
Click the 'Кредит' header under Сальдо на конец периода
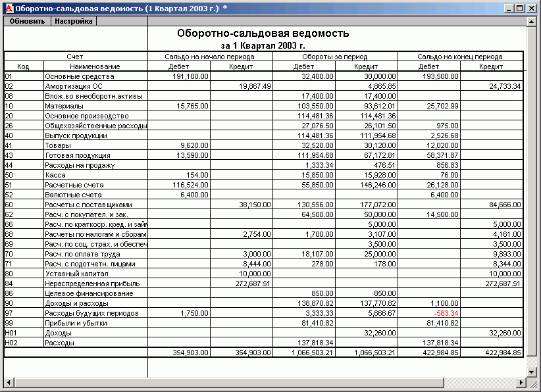click(x=491, y=66)
